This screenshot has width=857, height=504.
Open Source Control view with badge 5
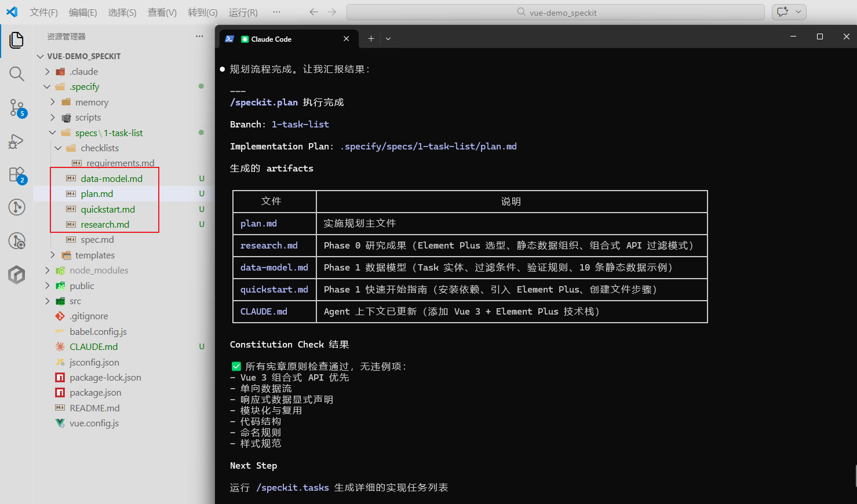point(17,108)
